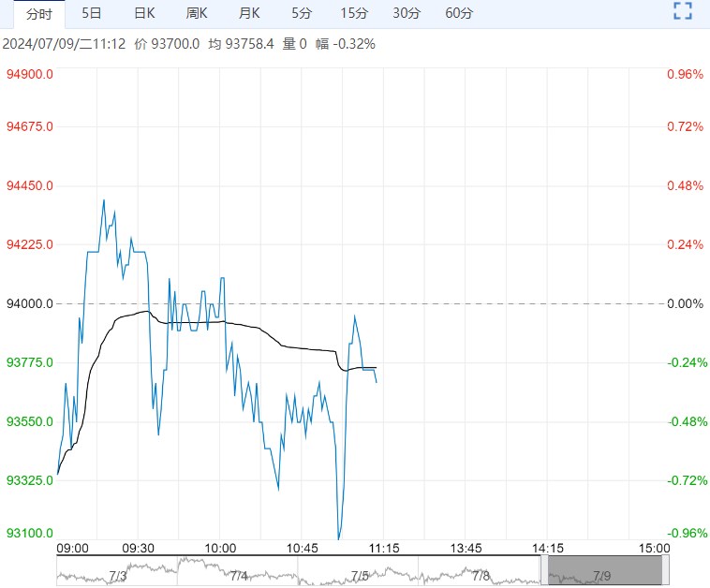Screen dimensions: 710x588
Task: Click the 93100.0 lowest price label
Action: coord(29,533)
